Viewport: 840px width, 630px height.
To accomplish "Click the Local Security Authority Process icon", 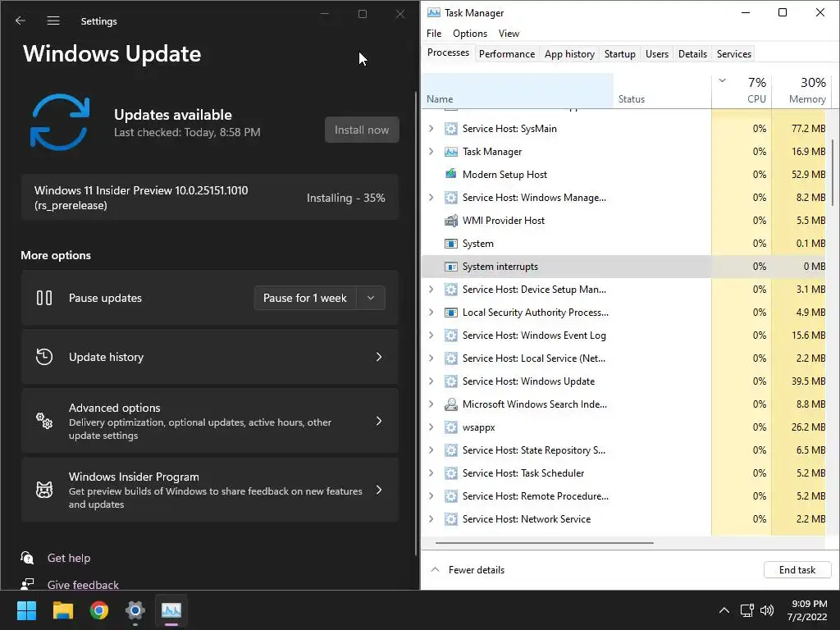I will [451, 313].
